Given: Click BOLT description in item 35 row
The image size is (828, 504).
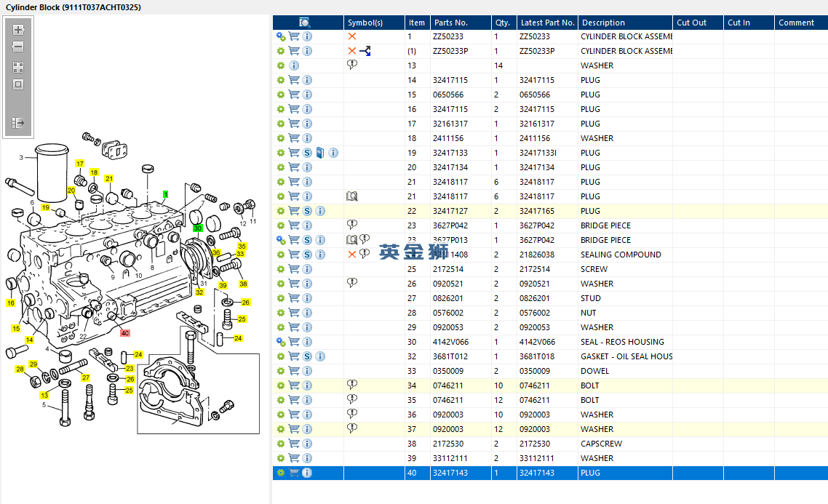Looking at the screenshot, I should tap(590, 400).
